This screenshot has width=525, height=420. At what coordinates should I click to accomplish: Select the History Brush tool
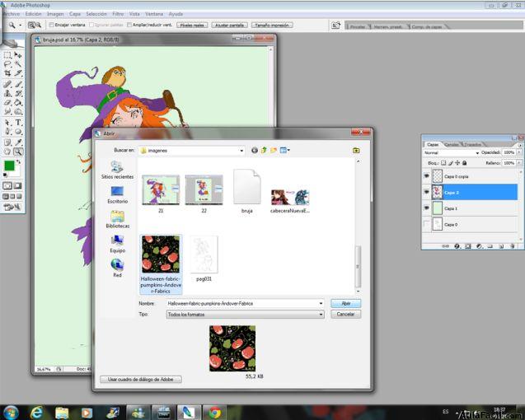click(18, 93)
